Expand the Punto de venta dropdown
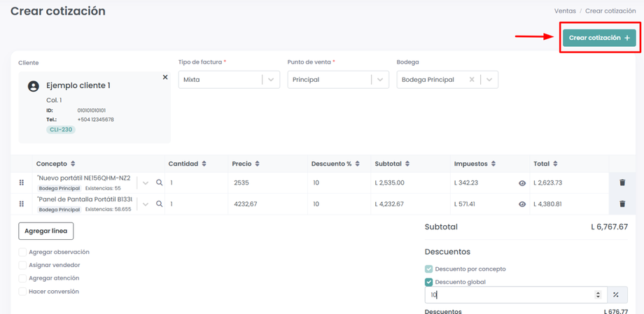 pyautogui.click(x=380, y=80)
